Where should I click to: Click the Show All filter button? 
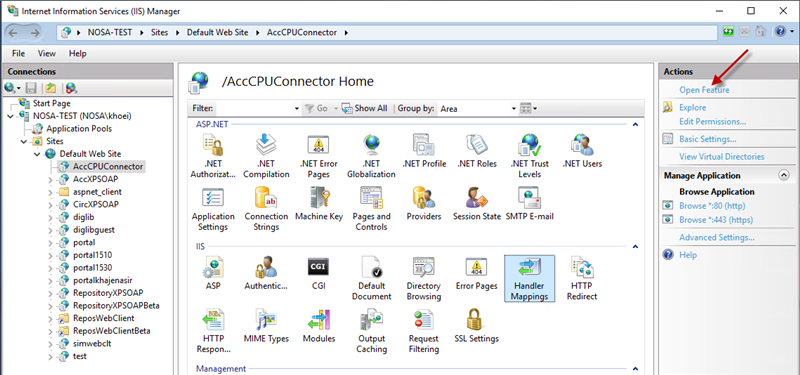pos(365,108)
